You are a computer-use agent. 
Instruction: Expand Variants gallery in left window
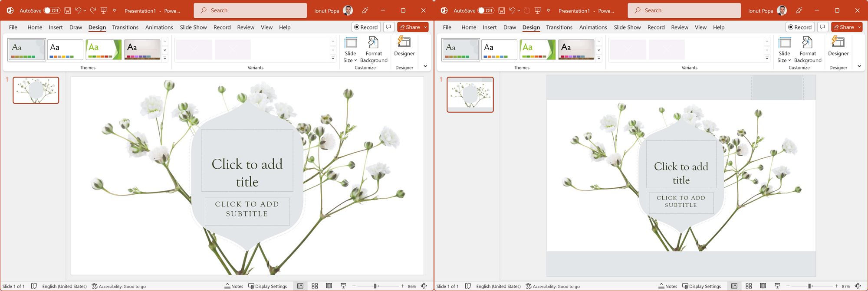333,58
